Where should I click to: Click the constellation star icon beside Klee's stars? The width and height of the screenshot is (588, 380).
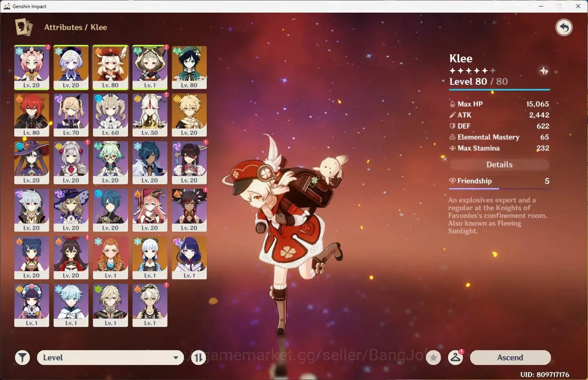pos(544,71)
